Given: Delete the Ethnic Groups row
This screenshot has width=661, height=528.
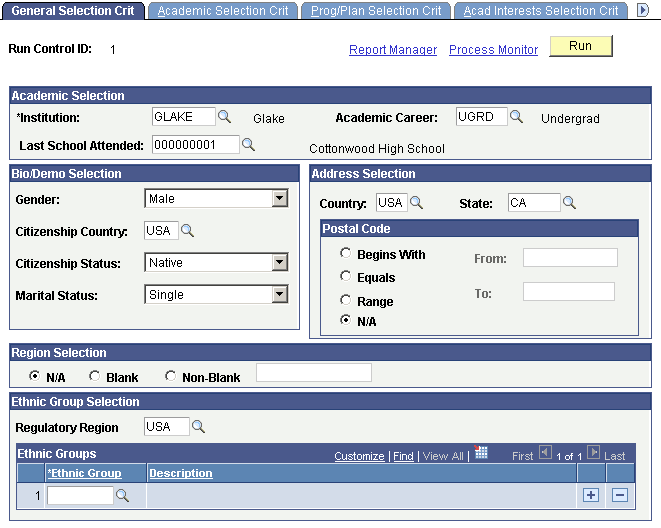Looking at the screenshot, I should click(x=620, y=495).
